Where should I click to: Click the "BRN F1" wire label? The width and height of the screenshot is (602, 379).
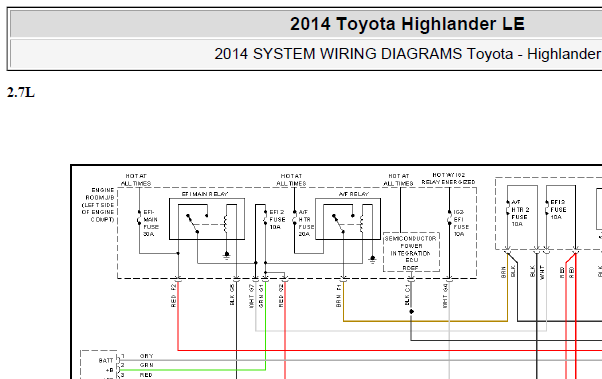tap(339, 295)
